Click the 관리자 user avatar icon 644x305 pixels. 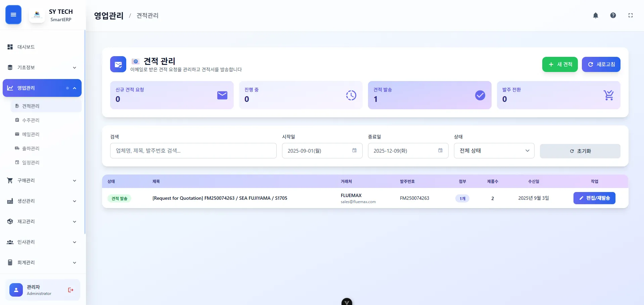16,290
